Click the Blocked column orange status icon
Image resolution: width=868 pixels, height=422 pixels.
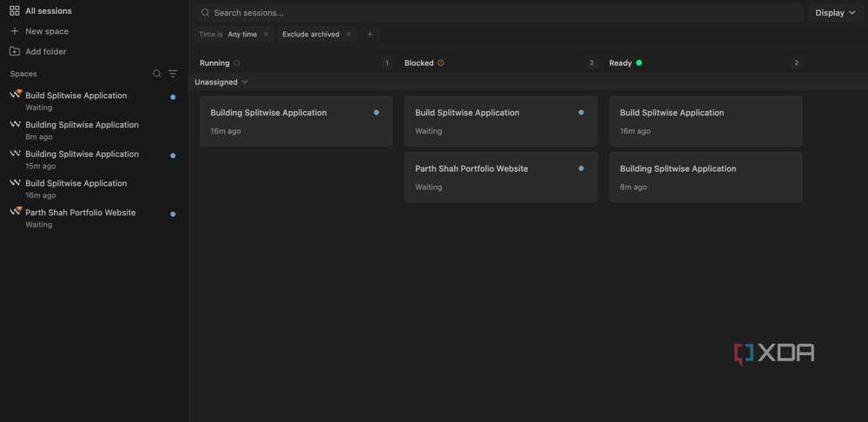click(x=441, y=63)
